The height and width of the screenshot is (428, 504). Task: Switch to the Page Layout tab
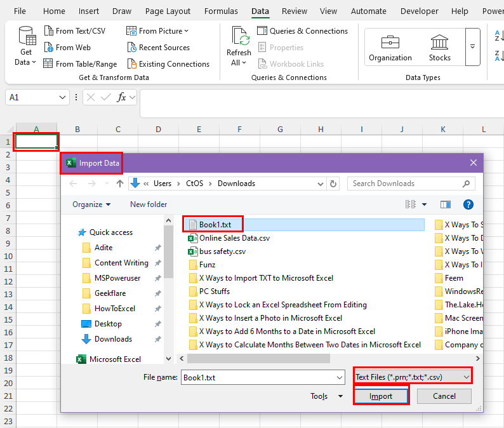click(x=168, y=11)
